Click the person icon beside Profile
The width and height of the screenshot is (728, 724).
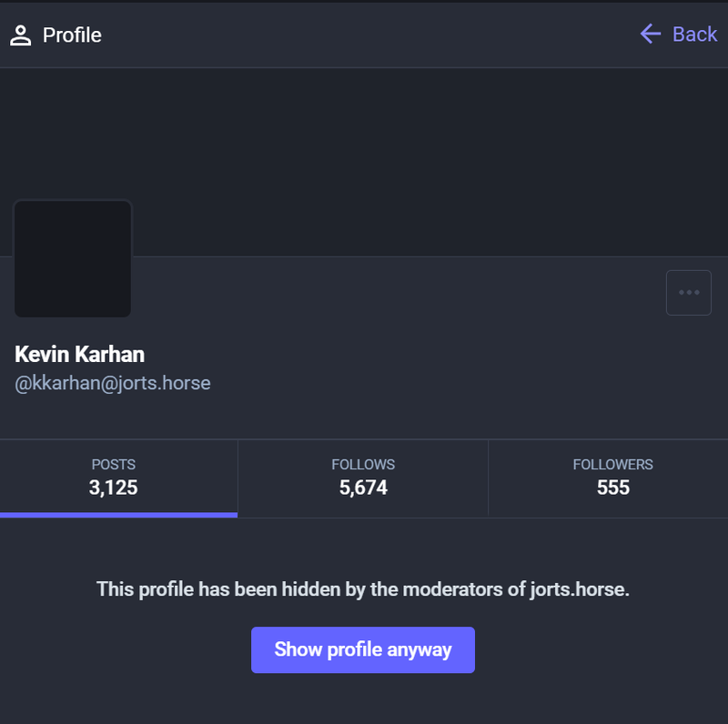pyautogui.click(x=20, y=35)
